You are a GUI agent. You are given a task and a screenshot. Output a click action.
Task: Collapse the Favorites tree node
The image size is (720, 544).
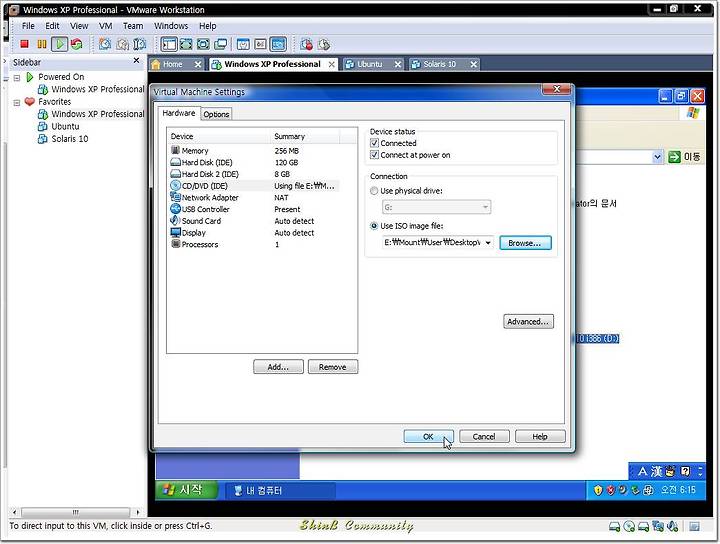point(17,102)
